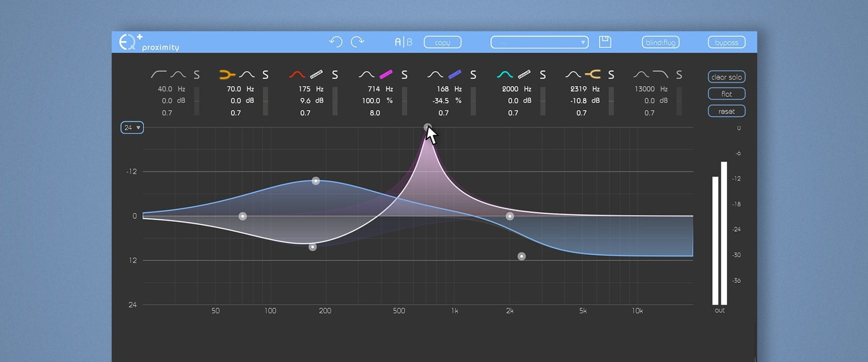Click the 2319 Hz frequency value

tap(578, 89)
